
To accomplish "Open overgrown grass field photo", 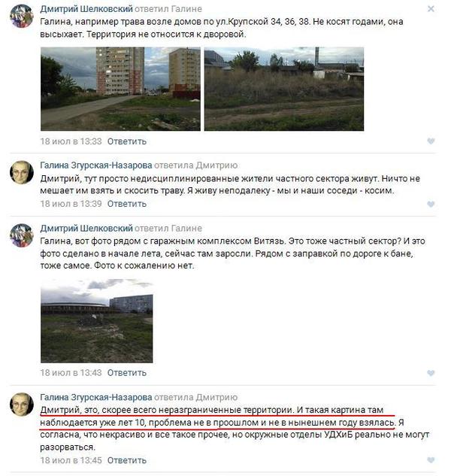I will pos(284,89).
